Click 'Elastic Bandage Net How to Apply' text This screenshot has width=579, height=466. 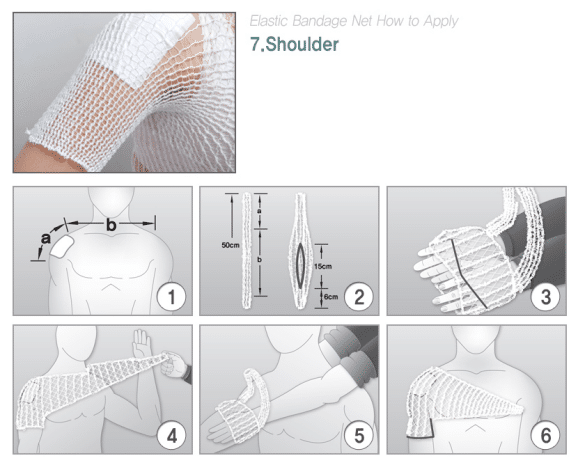click(x=354, y=21)
